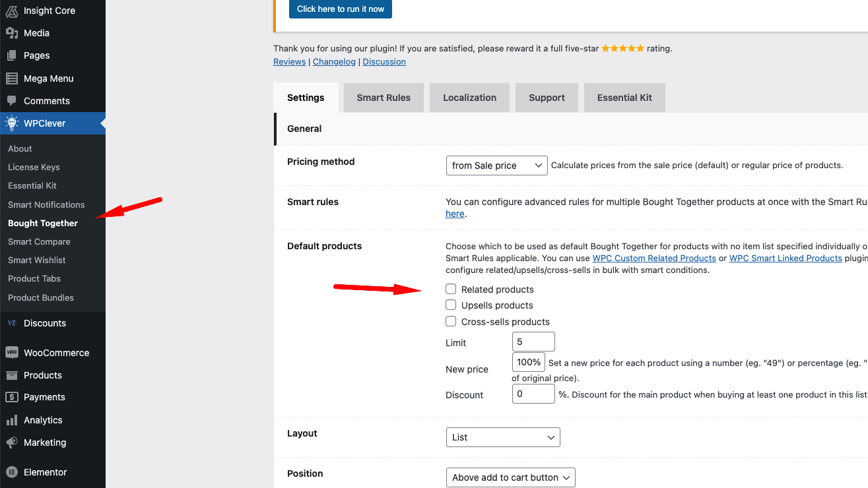Tick the Upsells products checkbox
Viewport: 868px width, 488px height.
click(x=451, y=305)
